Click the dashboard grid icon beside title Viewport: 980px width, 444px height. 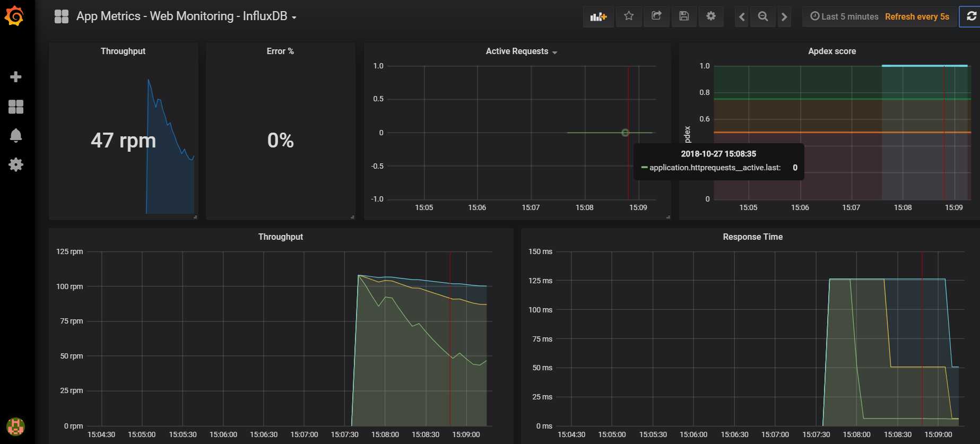click(62, 16)
